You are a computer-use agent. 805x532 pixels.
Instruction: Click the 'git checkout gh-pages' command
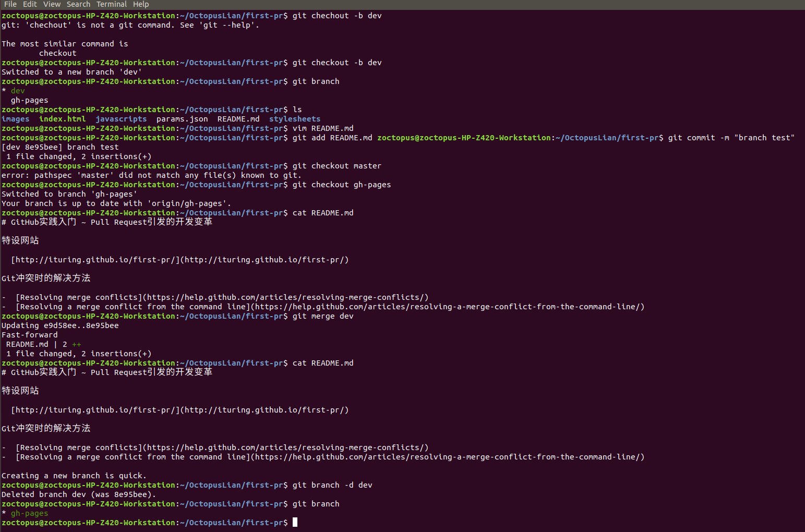coord(342,185)
